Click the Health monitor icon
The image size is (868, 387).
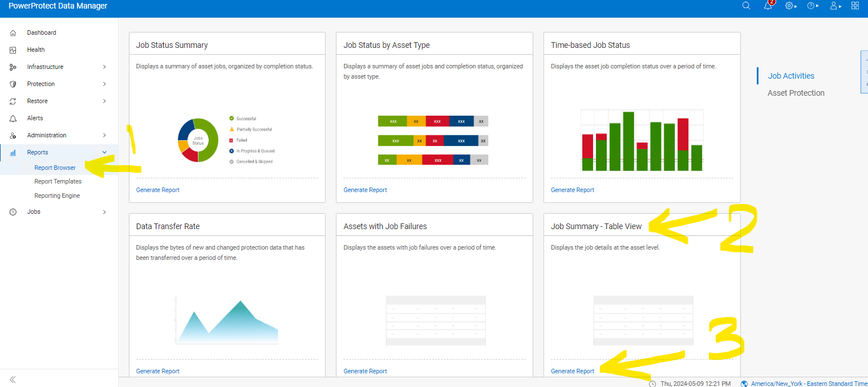tap(13, 50)
